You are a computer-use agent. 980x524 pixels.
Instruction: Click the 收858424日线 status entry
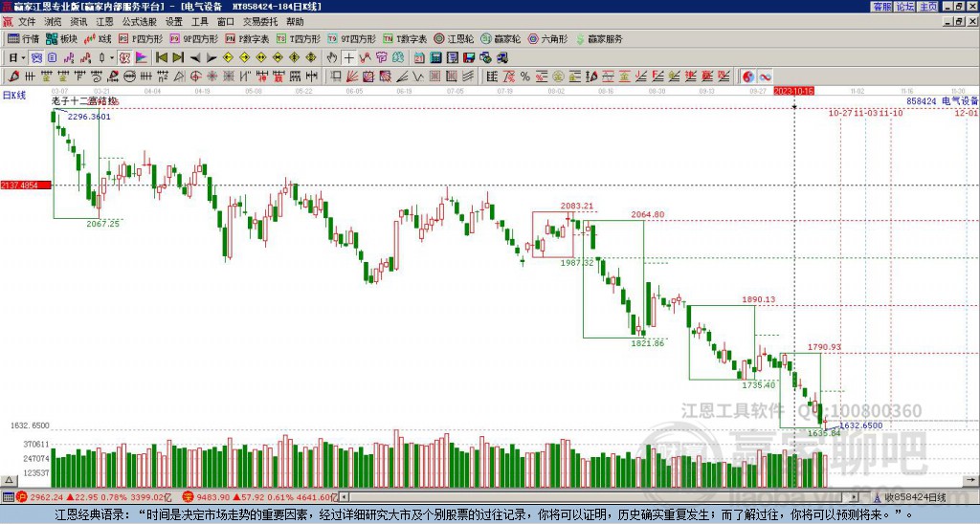point(915,497)
